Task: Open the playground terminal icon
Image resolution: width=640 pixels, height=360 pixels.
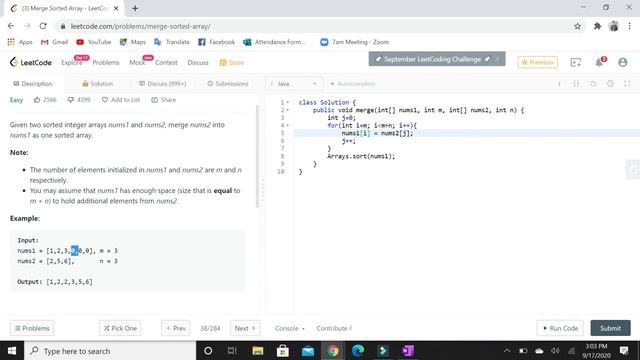Action: pyautogui.click(x=576, y=62)
